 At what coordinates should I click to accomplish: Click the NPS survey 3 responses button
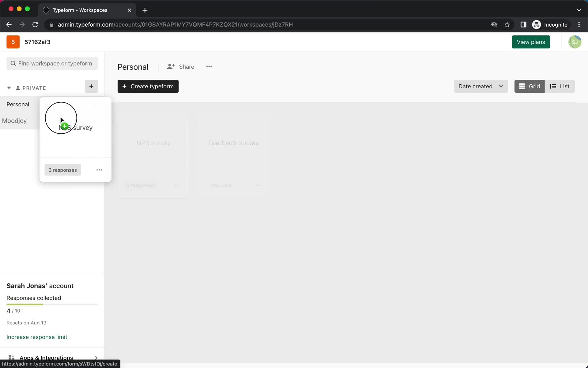(x=63, y=170)
